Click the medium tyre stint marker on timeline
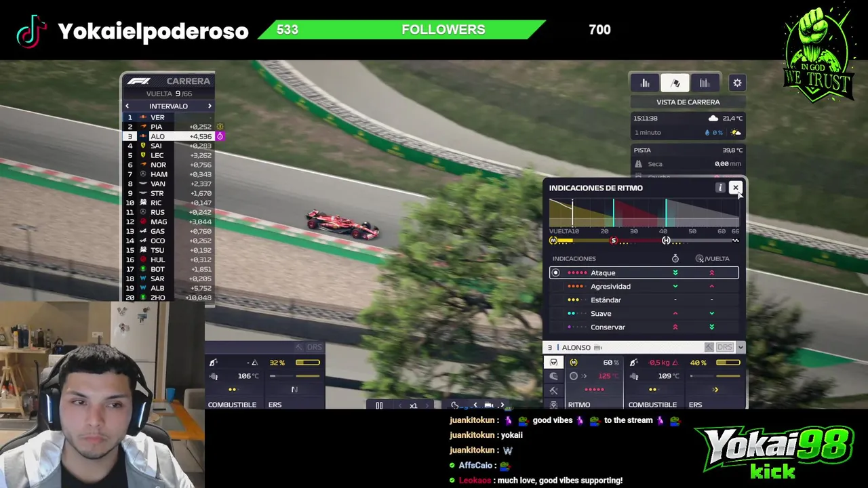868x488 pixels. [553, 241]
